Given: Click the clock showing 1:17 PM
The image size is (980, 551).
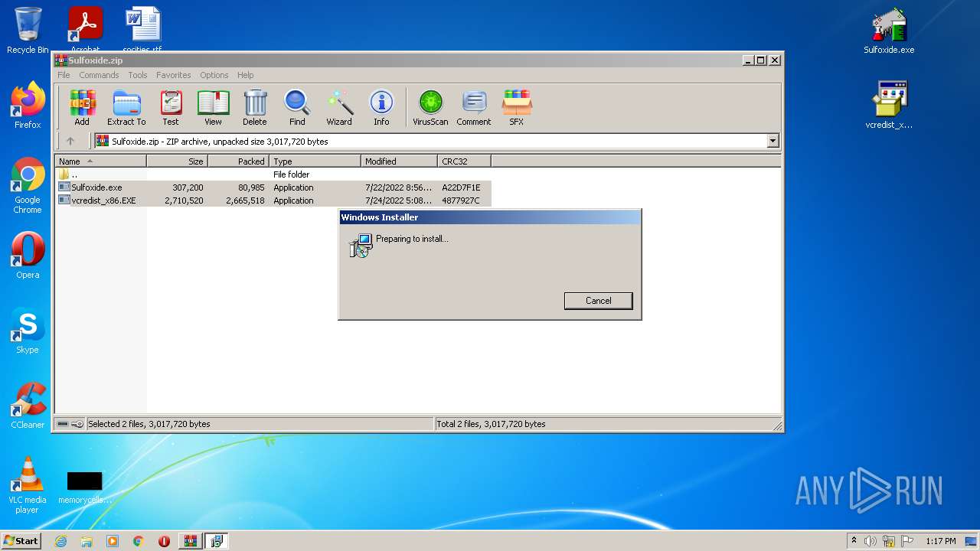Looking at the screenshot, I should click(941, 541).
